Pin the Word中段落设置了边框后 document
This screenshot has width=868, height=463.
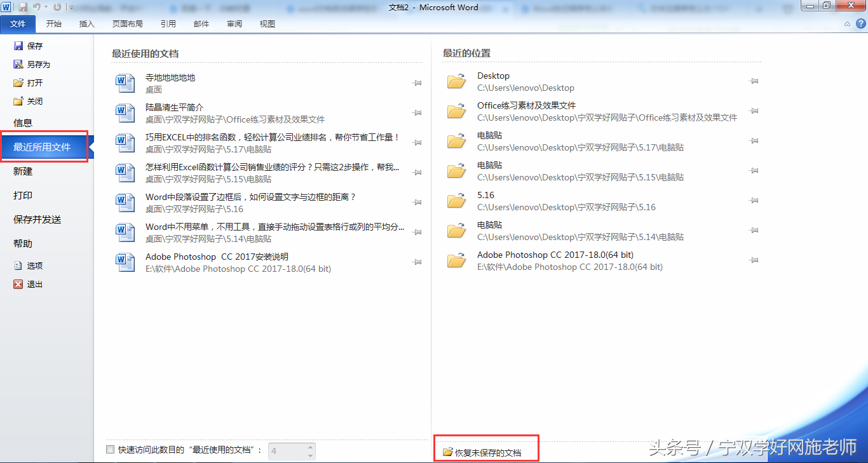point(417,203)
